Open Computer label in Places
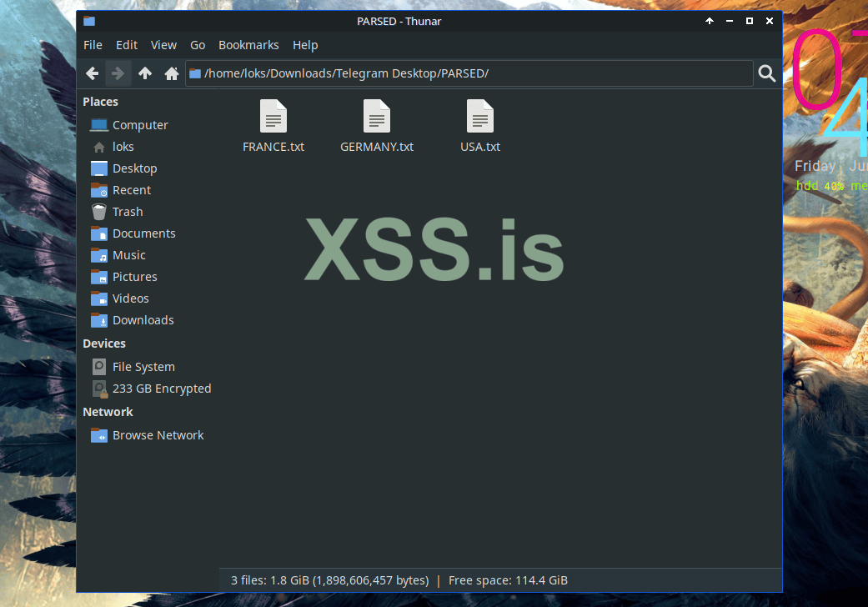The width and height of the screenshot is (868, 607). point(140,125)
